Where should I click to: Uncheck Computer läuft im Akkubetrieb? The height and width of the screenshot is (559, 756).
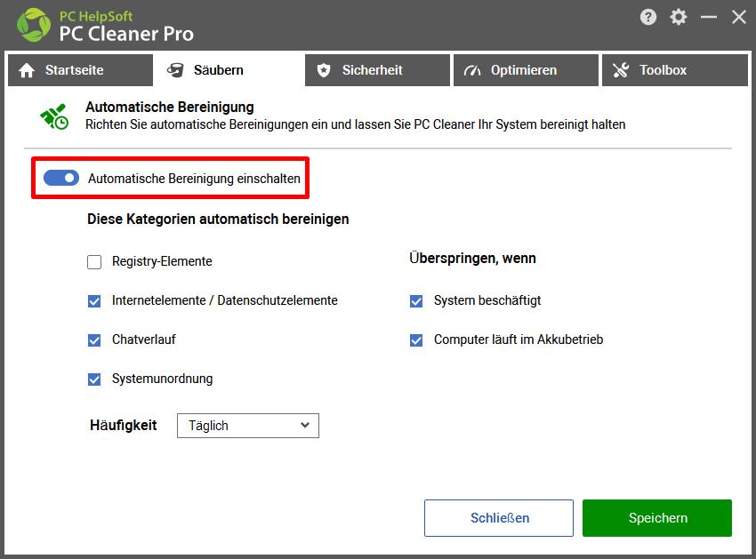click(415, 340)
